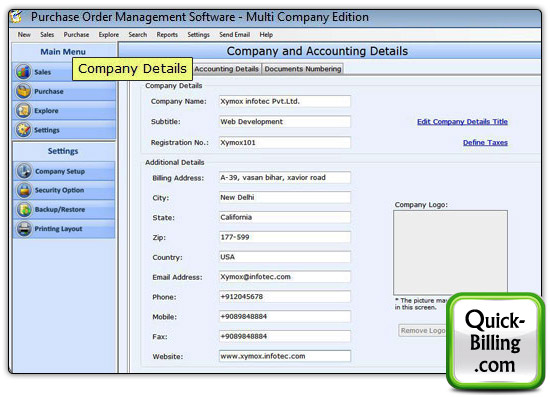Open Backup/Restore label in sidebar
550x397 pixels.
pos(60,209)
